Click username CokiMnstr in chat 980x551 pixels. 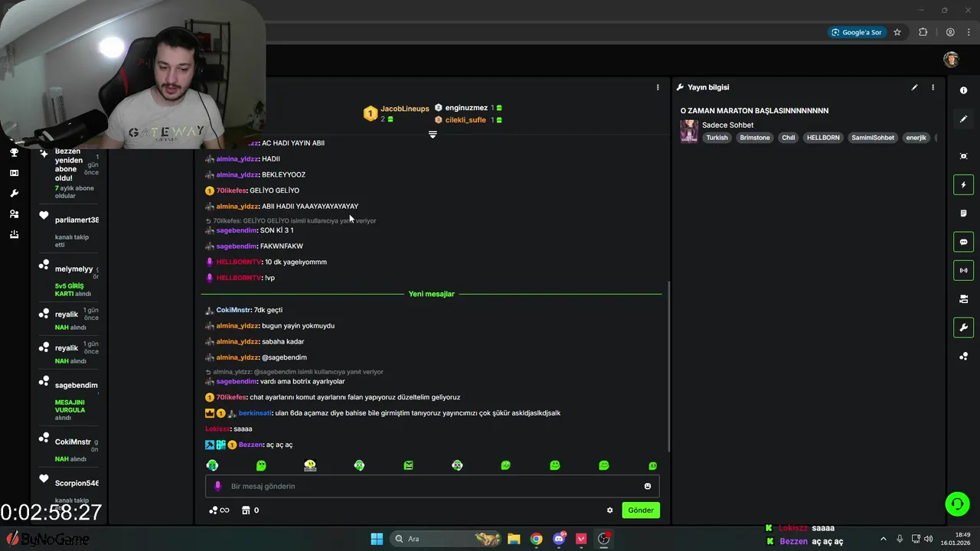pos(234,310)
